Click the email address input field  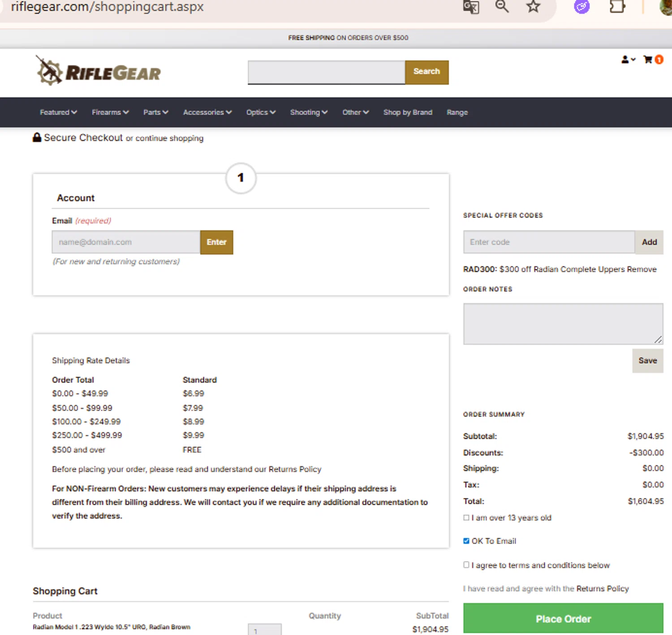coord(126,242)
